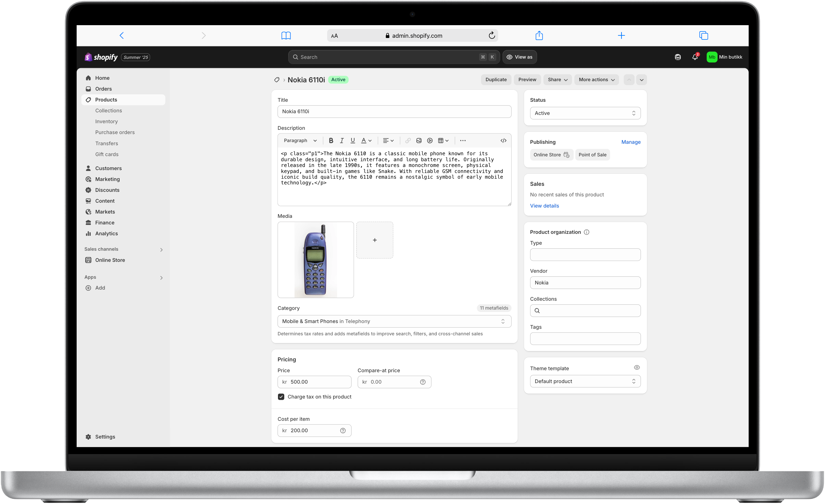Open View details under Sales
825x504 pixels.
point(544,206)
